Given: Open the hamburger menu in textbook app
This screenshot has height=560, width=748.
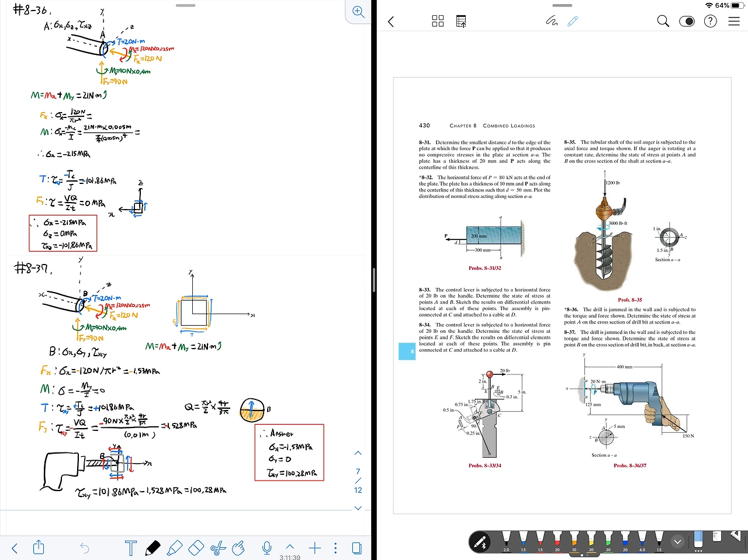Looking at the screenshot, I should (x=734, y=22).
